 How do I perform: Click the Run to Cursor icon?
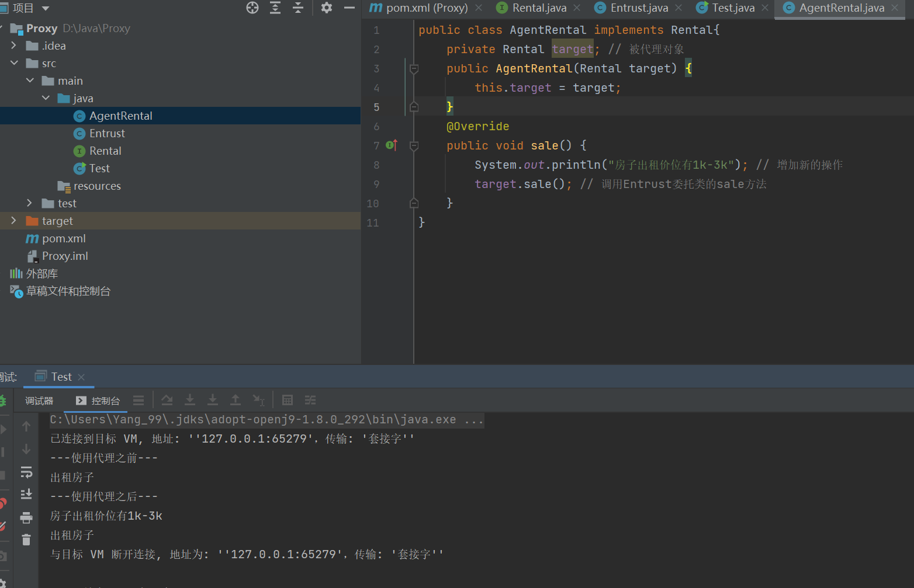(258, 400)
